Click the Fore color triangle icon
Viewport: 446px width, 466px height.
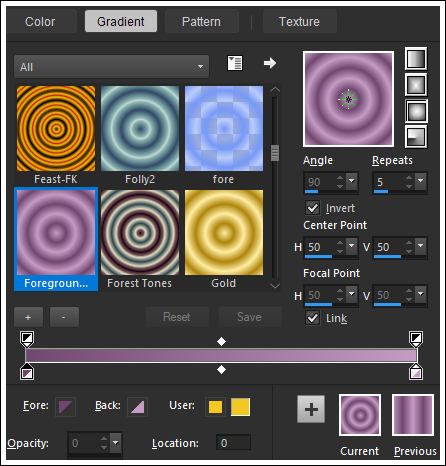pyautogui.click(x=65, y=407)
